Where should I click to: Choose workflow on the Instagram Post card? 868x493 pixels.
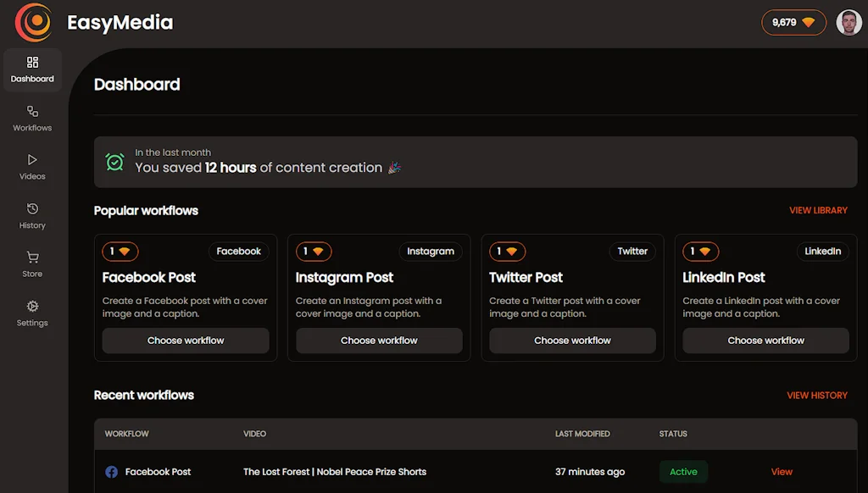pyautogui.click(x=378, y=341)
